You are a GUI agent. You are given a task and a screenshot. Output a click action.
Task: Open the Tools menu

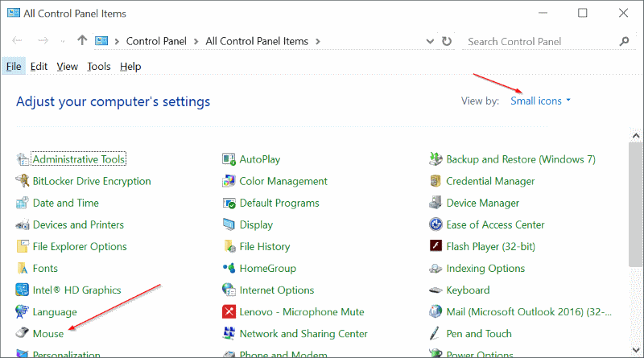pos(99,67)
